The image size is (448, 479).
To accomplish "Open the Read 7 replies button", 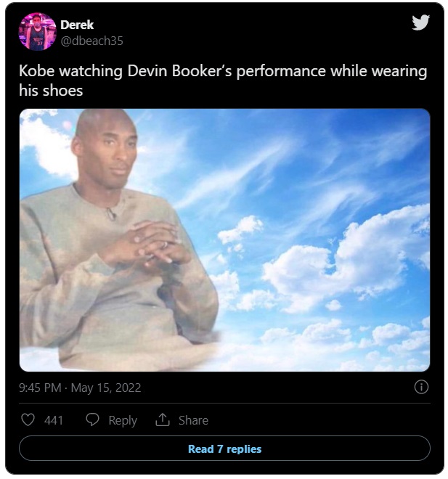I will [x=224, y=448].
